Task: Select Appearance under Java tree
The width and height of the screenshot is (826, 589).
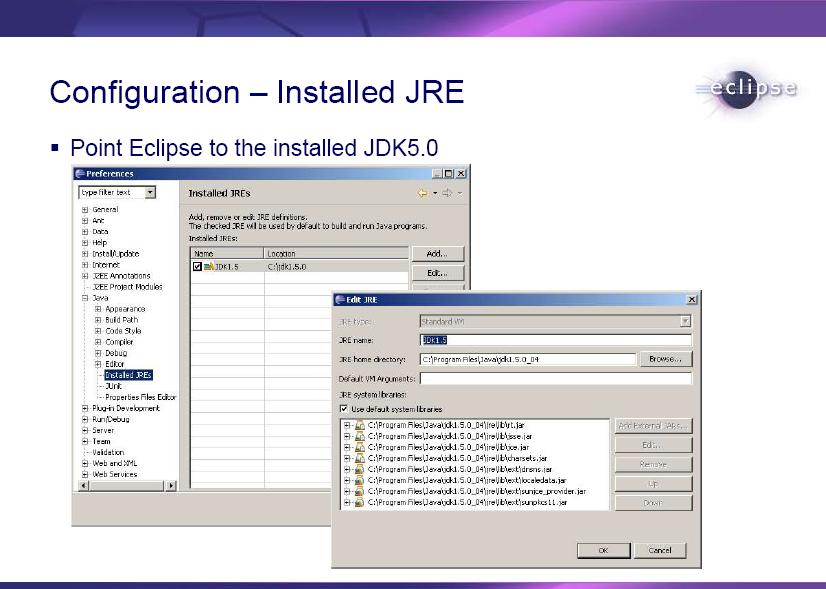Action: (125, 309)
